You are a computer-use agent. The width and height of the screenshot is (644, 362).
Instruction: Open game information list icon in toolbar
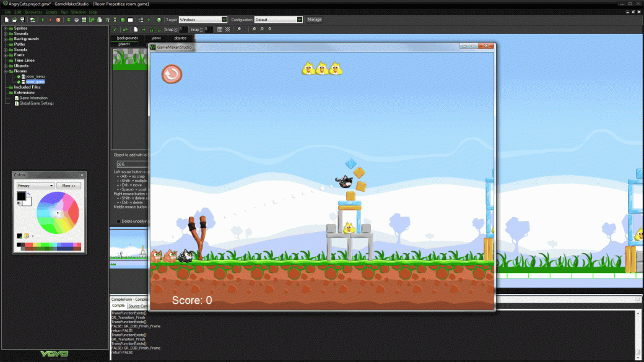click(x=141, y=20)
